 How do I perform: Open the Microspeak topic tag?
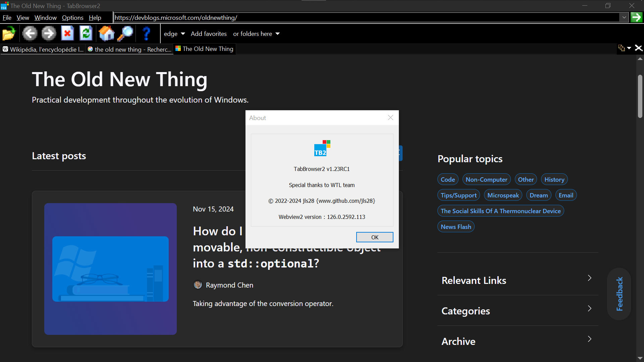point(503,195)
